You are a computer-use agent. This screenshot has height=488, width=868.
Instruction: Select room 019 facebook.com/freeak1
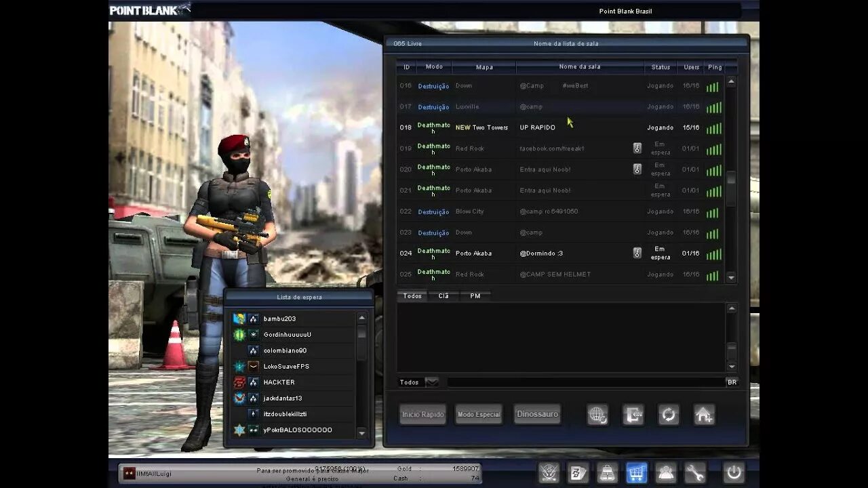pos(560,148)
